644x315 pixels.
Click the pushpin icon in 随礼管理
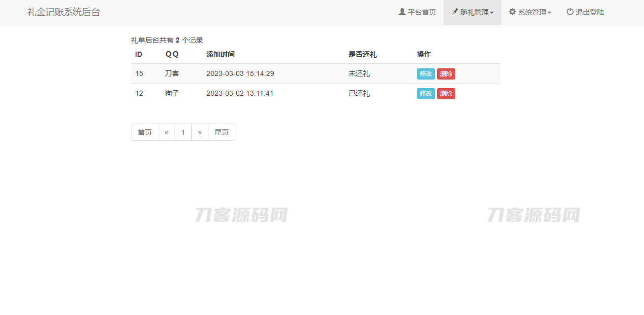[x=455, y=12]
